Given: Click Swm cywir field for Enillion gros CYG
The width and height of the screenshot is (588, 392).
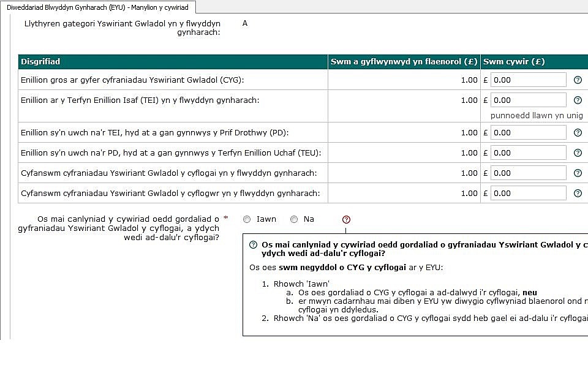Looking at the screenshot, I should [x=529, y=80].
